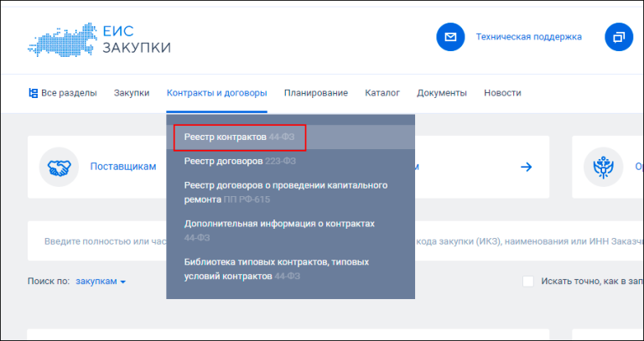Expand the Поиск по закупкам dropdown
Viewport: 644px width, 341px height.
click(101, 282)
